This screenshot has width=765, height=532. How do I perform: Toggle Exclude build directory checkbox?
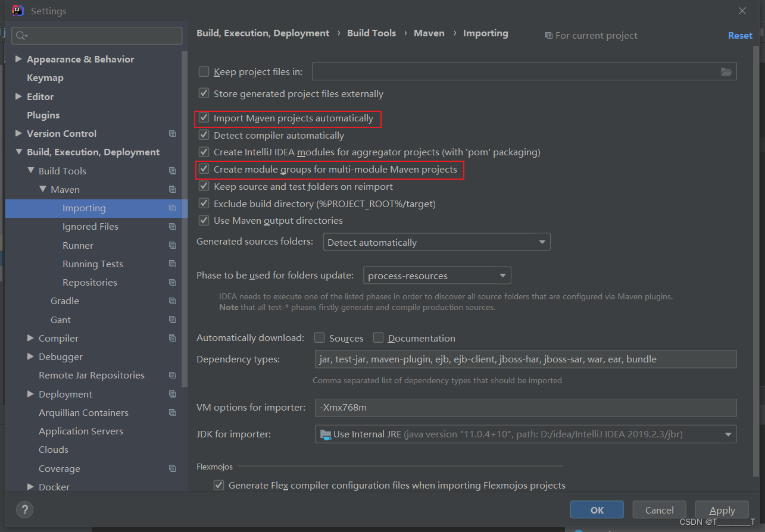(x=204, y=204)
